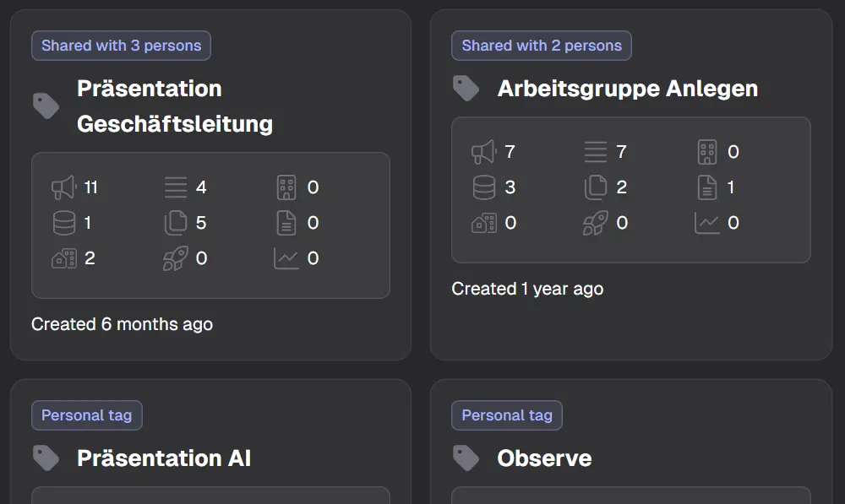Click the tag icon beside Präsentation AI
Screen dimensions: 845x504
pos(46,458)
